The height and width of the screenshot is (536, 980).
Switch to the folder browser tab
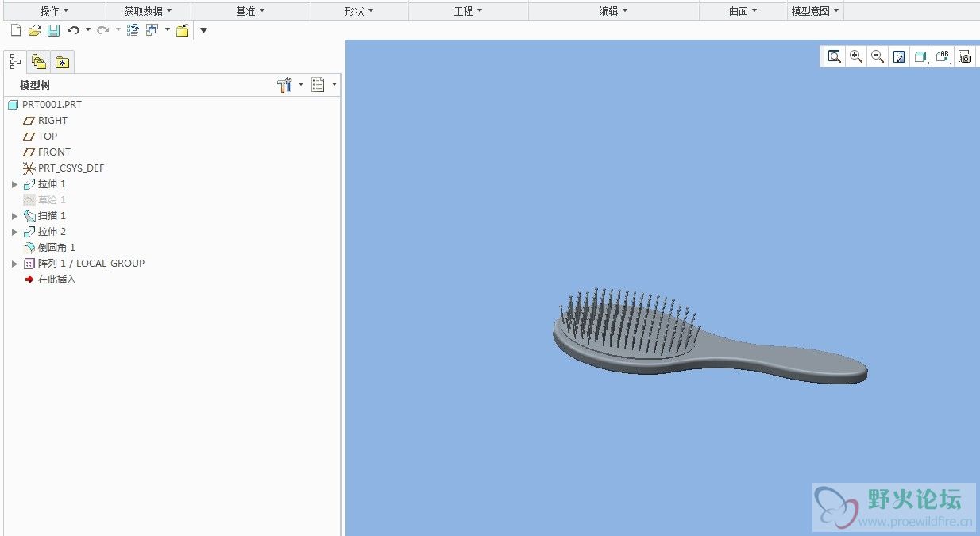pyautogui.click(x=38, y=61)
